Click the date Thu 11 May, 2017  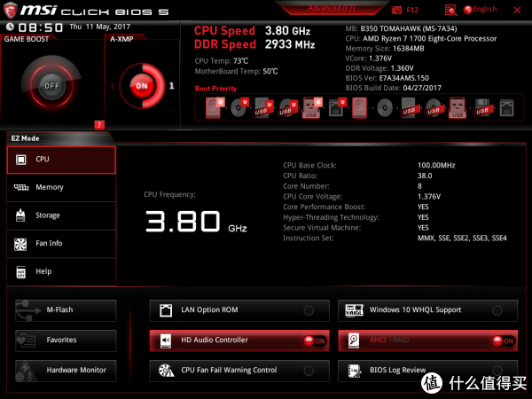99,27
